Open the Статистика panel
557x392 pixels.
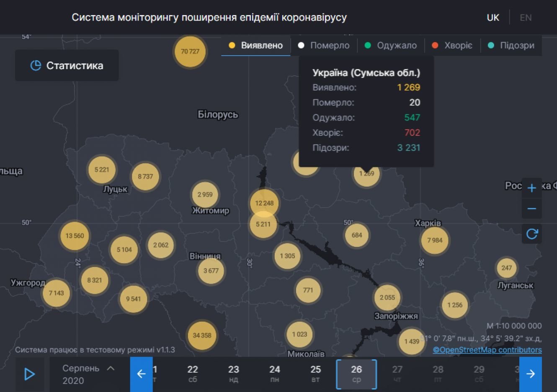67,66
